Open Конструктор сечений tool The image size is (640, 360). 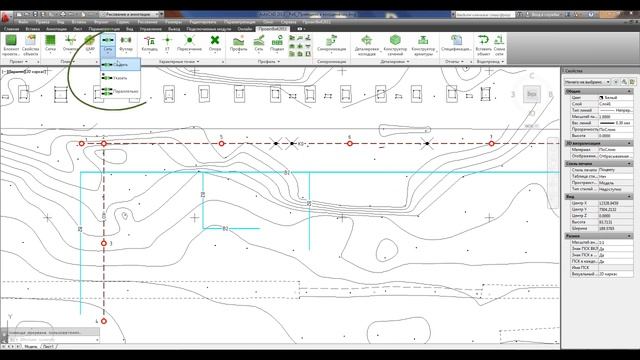tap(395, 45)
